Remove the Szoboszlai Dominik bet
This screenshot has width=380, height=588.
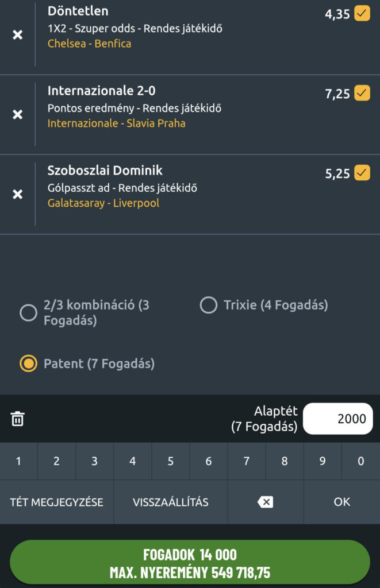point(18,194)
